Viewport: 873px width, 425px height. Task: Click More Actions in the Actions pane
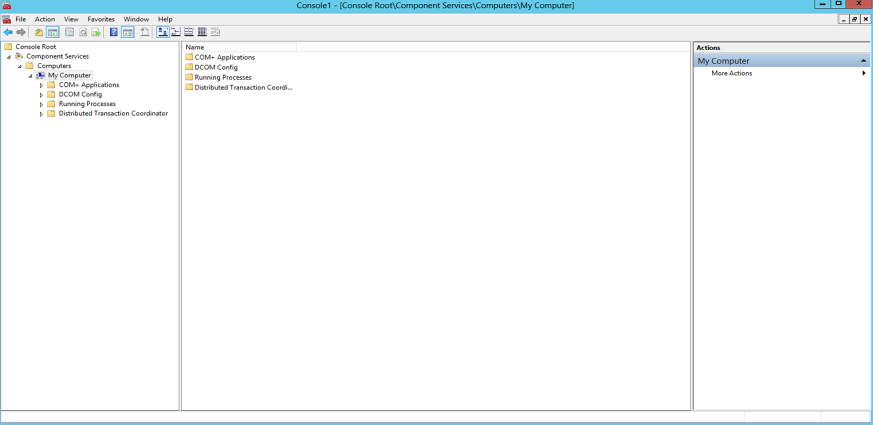point(731,73)
